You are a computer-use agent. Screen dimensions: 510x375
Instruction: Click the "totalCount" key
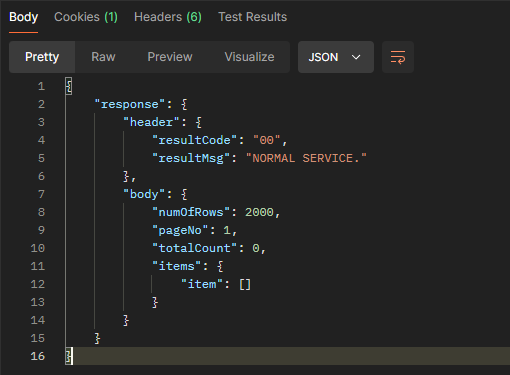[194, 248]
